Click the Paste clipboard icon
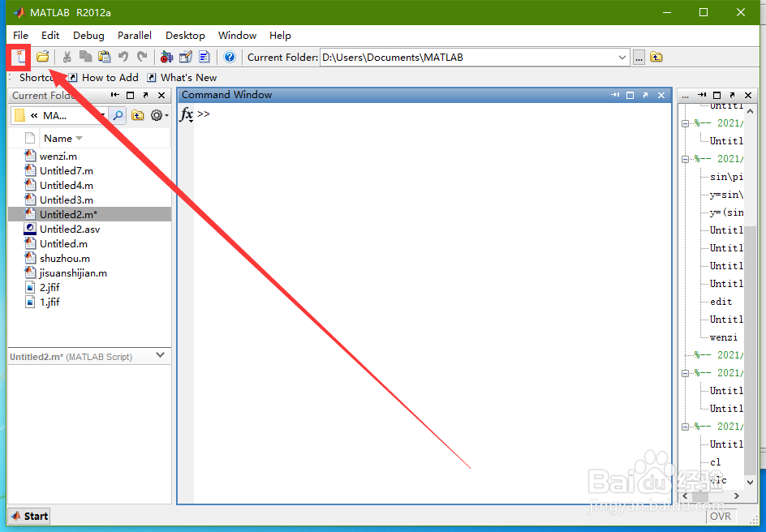This screenshot has width=766, height=532. pos(104,57)
